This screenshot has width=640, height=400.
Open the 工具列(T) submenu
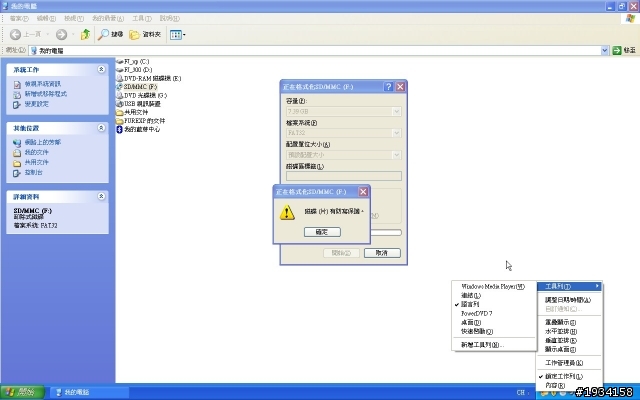coord(569,287)
